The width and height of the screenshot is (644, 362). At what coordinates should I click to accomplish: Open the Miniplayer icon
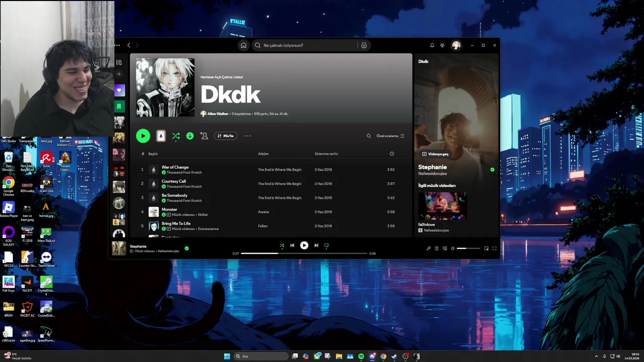(486, 248)
